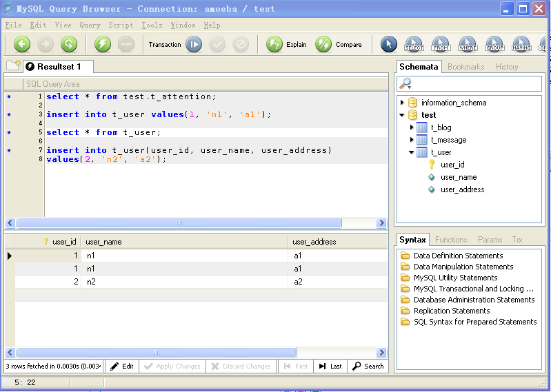The height and width of the screenshot is (392, 551).
Task: Select the Resultset 1 tab
Action: [x=59, y=67]
